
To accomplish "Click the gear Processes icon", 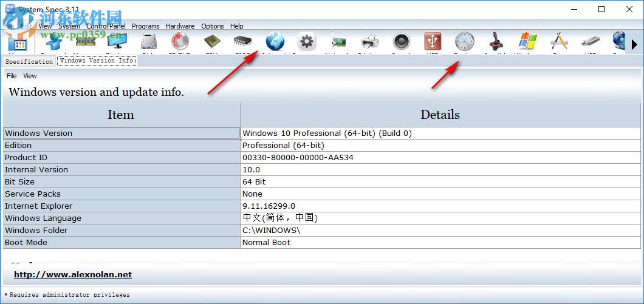I will 306,42.
